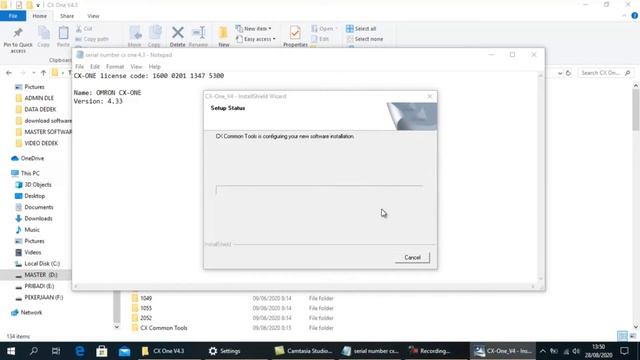Select the 1055 folder row

point(233,308)
